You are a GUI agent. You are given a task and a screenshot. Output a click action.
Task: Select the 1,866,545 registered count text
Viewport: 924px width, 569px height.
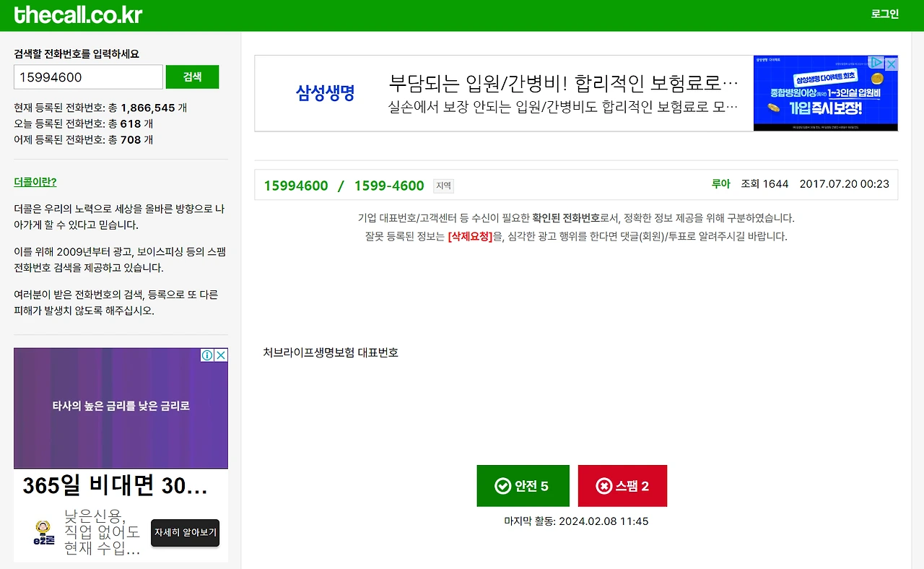click(x=148, y=108)
